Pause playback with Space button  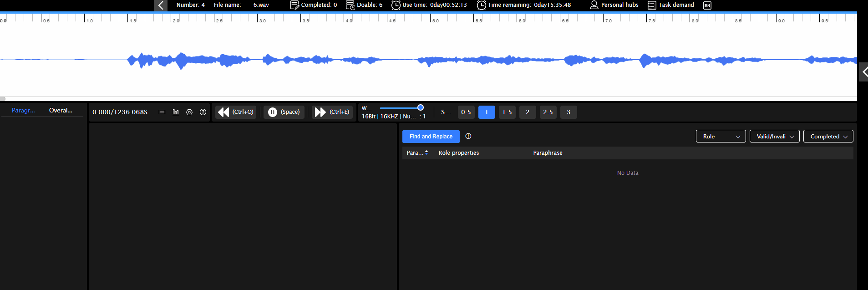(284, 112)
